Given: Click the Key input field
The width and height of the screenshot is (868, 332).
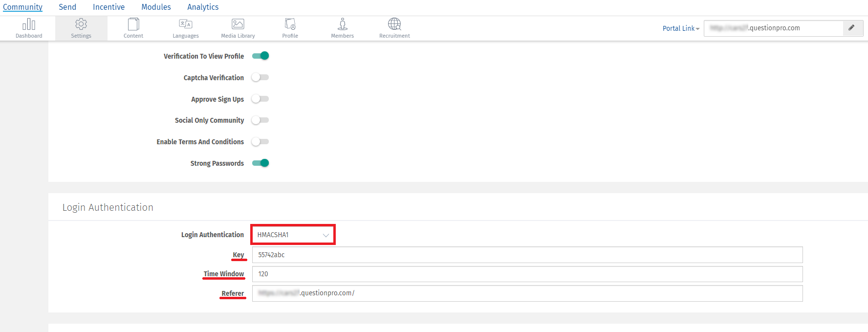Looking at the screenshot, I should click(x=527, y=255).
